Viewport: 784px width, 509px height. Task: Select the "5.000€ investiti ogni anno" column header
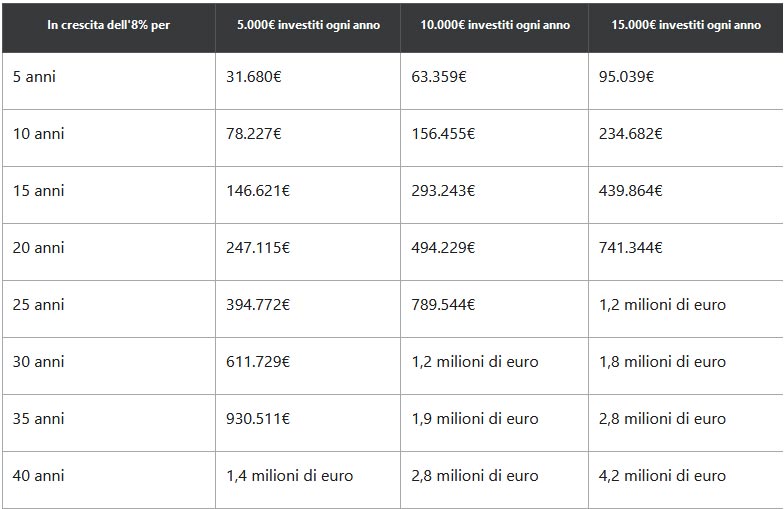308,25
